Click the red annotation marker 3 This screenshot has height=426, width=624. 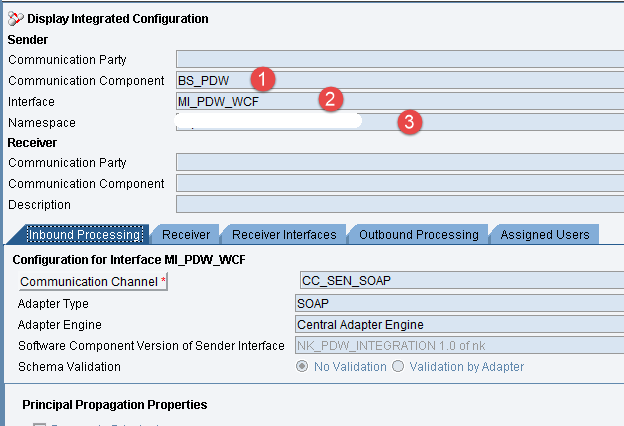(x=409, y=122)
